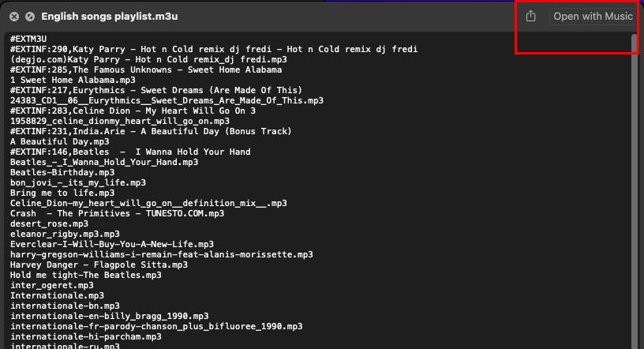Click the circular icon beside the close button

coord(30,17)
